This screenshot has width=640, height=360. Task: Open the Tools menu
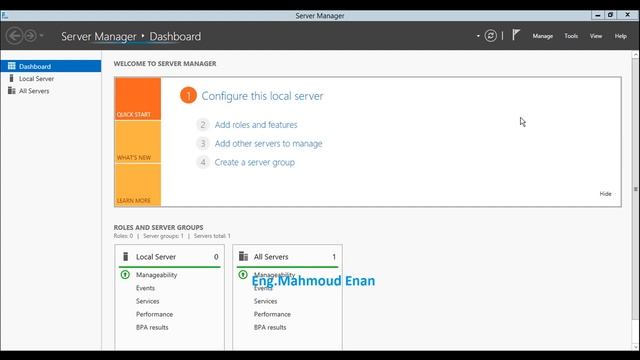click(x=571, y=36)
